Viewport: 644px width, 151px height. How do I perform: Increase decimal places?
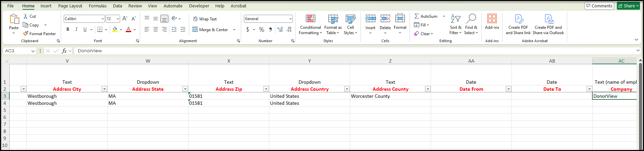point(280,30)
